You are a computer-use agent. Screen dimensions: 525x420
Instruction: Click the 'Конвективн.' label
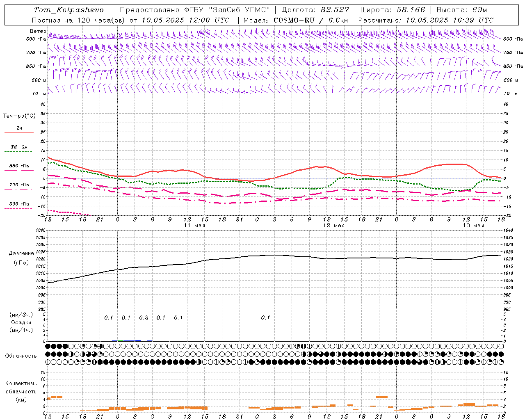point(21,383)
